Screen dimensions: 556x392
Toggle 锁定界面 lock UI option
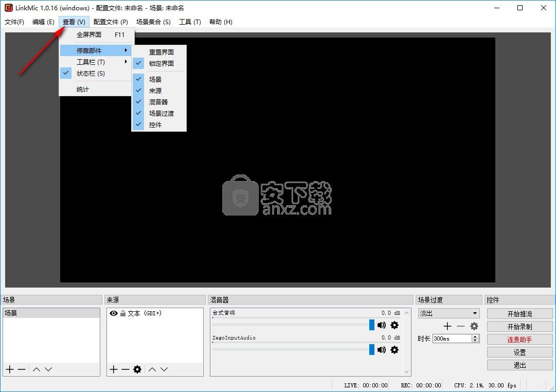coord(159,63)
